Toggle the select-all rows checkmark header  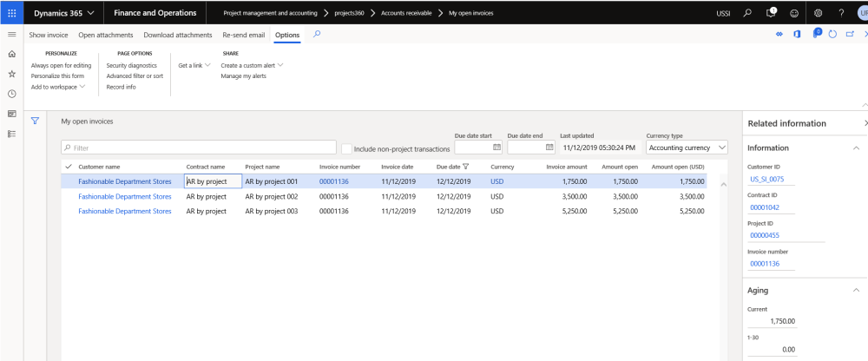pos(69,166)
